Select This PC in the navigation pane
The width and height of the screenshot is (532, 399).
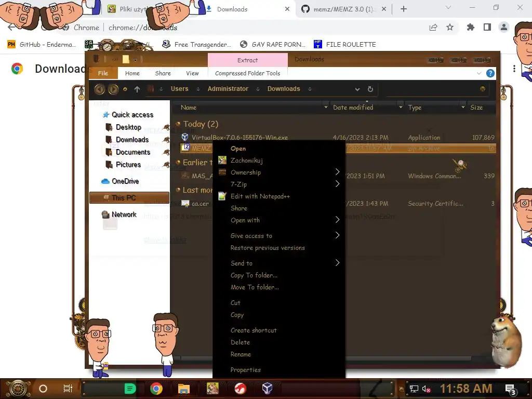pyautogui.click(x=129, y=197)
